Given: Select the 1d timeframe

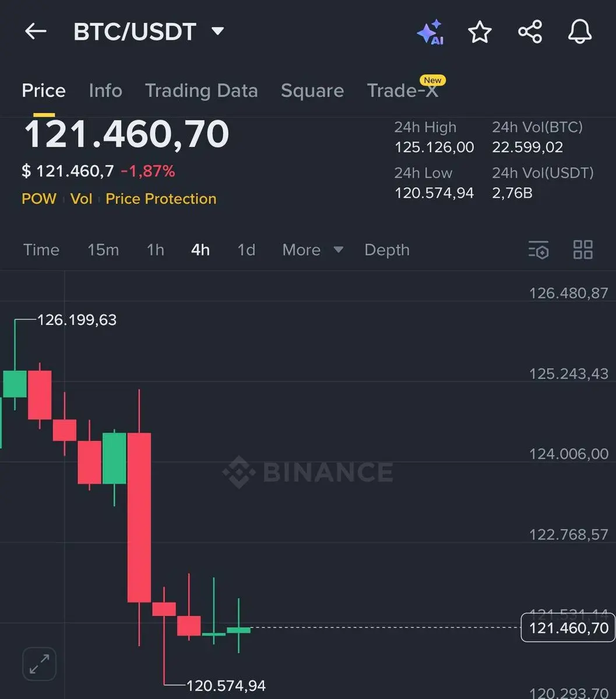Looking at the screenshot, I should (246, 250).
